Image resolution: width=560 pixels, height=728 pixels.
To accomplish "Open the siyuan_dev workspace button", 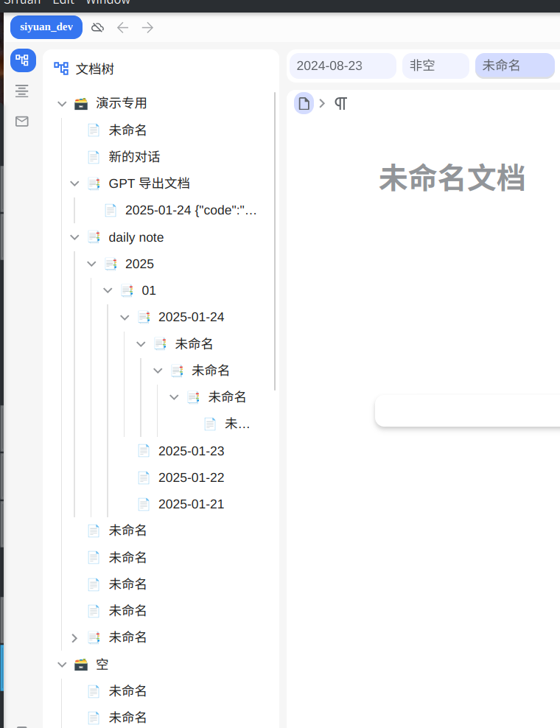I will 46,27.
